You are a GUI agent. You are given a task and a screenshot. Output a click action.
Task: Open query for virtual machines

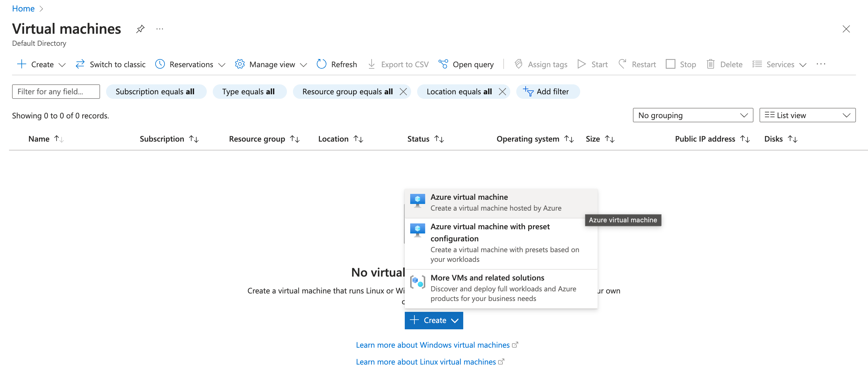466,64
